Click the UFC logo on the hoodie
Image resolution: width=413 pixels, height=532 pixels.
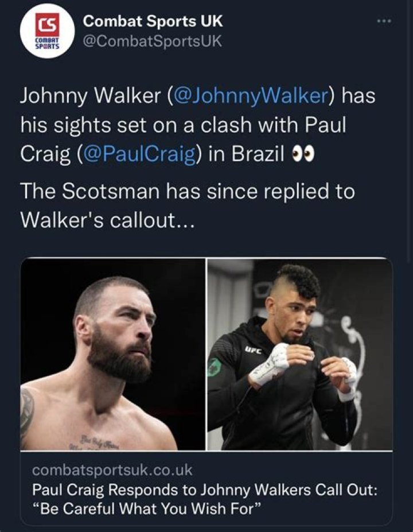tap(254, 348)
